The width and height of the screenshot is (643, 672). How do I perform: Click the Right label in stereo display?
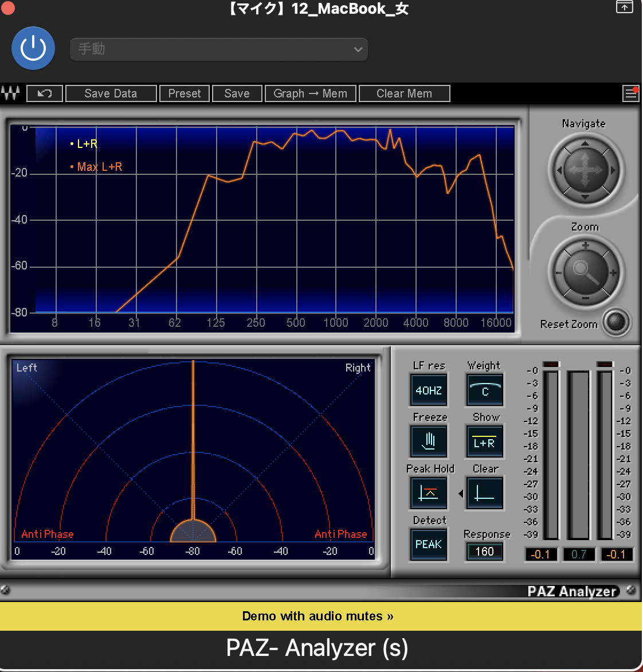tap(358, 368)
